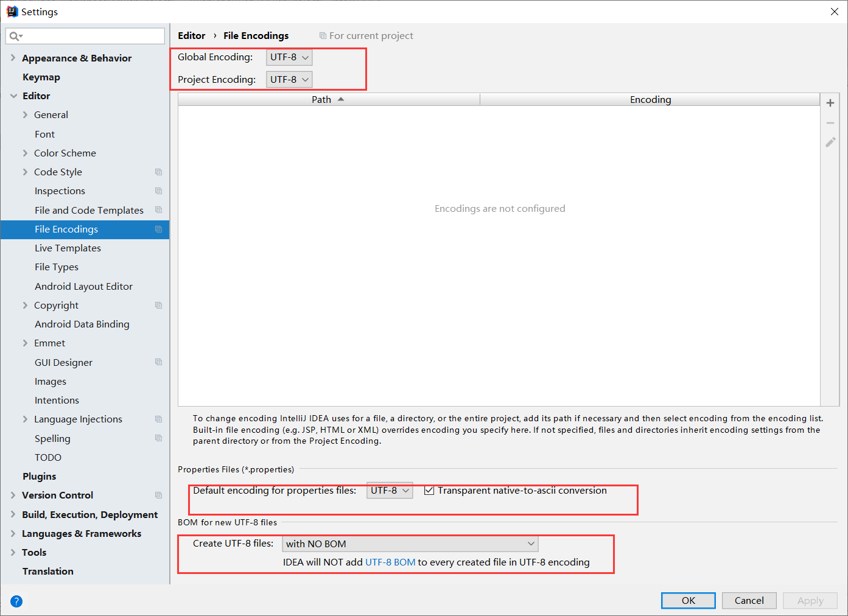Click the project-level icon beside Language Injections
This screenshot has height=616, width=848.
click(x=159, y=419)
